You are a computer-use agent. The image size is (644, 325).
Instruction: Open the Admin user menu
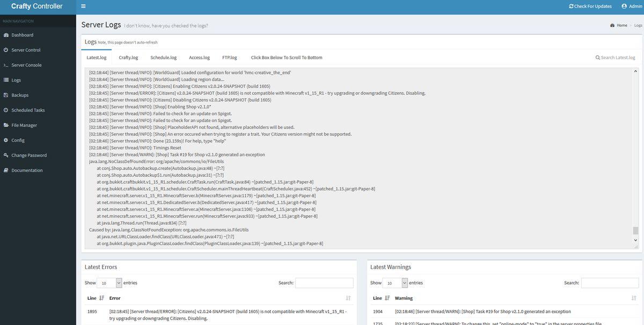[x=632, y=6]
